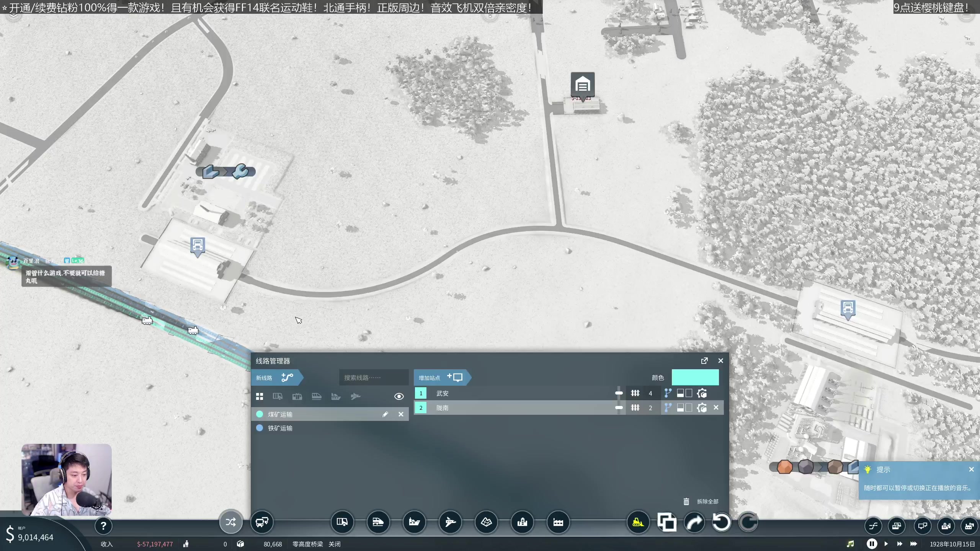Delete the 煤矿运输 line

(401, 414)
